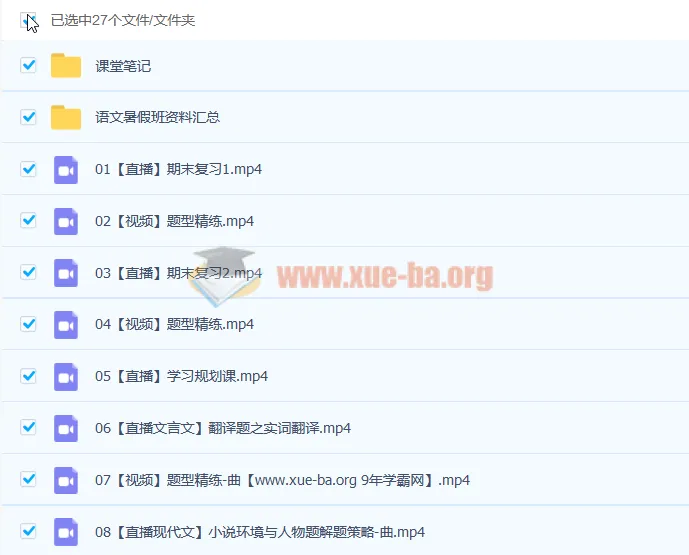Screen dimensions: 689x555
Task: Uncheck the checkbox for 04【视频】题型精练.mp4
Action: 28,325
